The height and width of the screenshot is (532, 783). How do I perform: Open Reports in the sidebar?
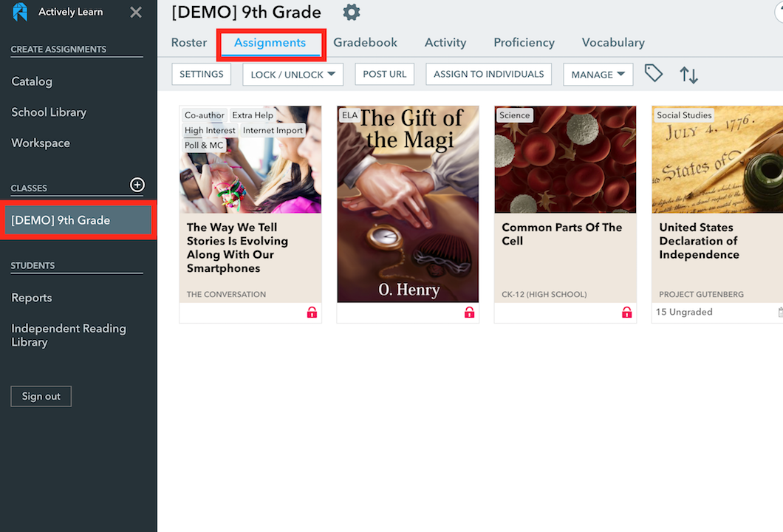tap(32, 298)
